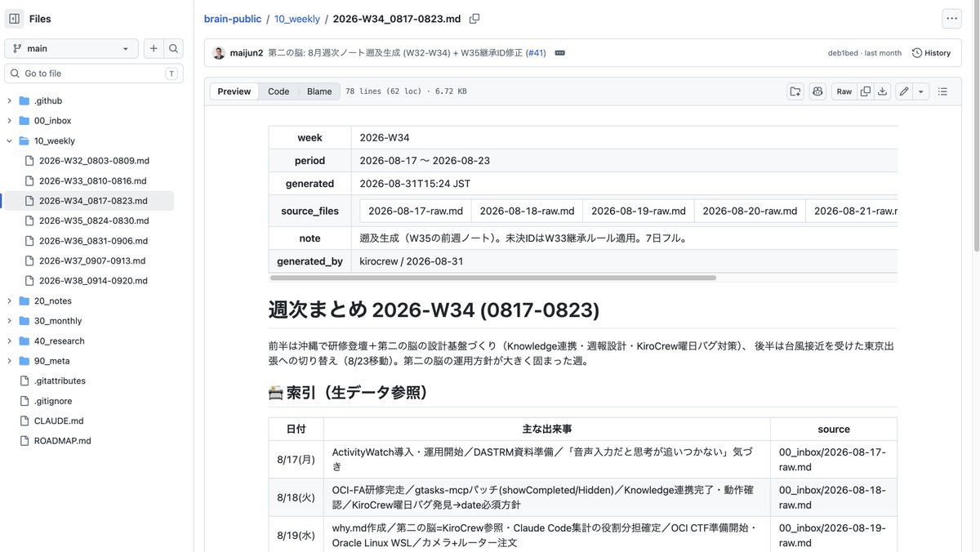Screen dimensions: 980x552
Task: Click the add file plus icon
Action: point(154,49)
